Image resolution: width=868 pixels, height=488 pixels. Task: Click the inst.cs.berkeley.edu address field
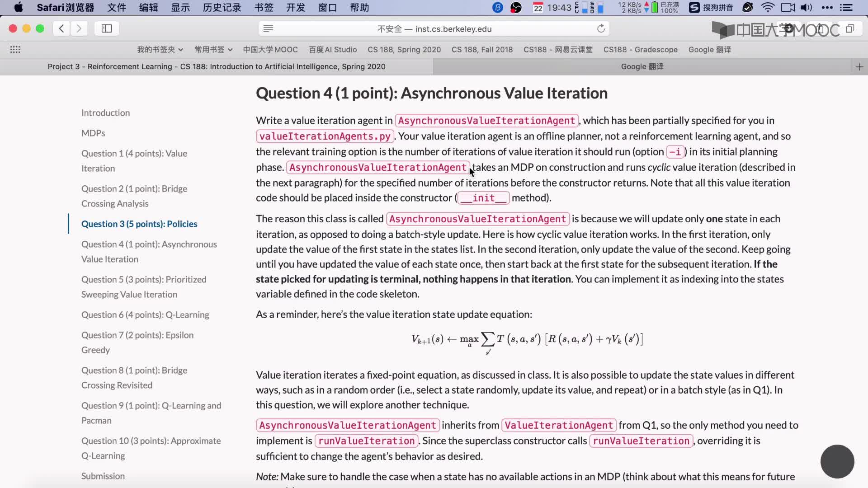click(434, 28)
